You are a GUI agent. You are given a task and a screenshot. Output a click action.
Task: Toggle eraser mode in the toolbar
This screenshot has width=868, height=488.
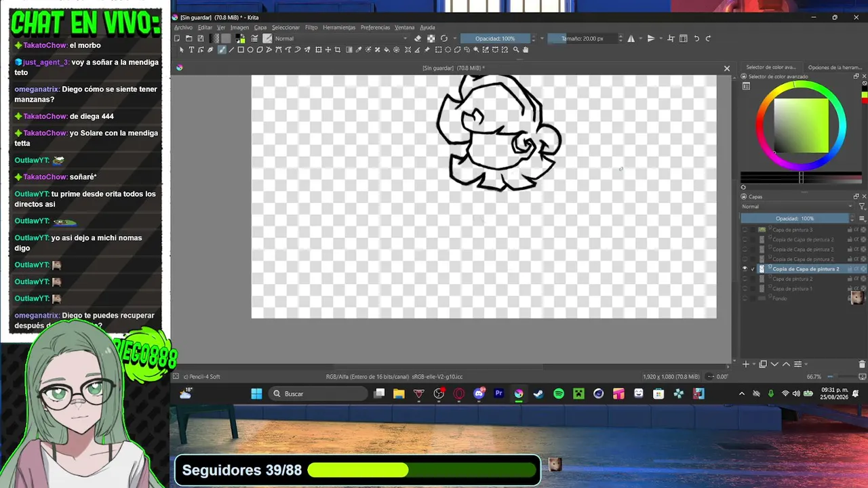click(x=418, y=39)
